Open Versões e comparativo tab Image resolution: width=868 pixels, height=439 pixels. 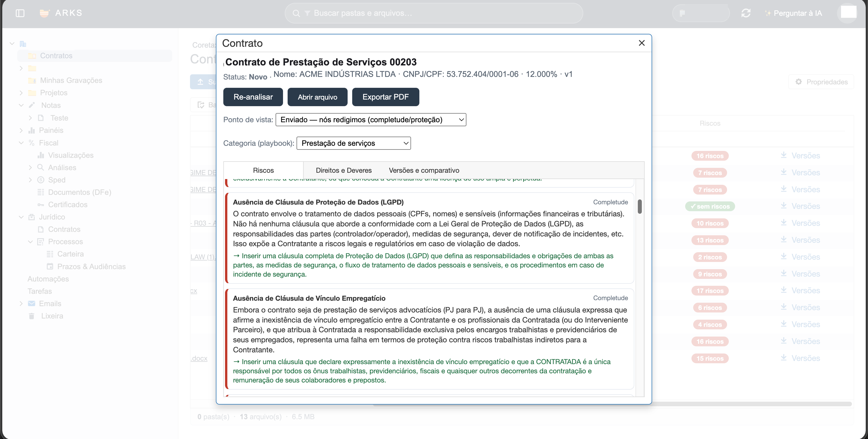pos(424,170)
